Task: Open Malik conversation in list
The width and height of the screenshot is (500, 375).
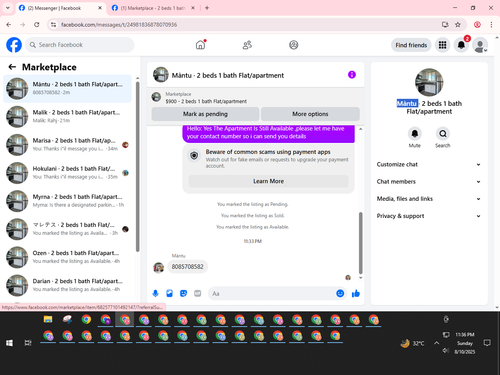Action: (67, 116)
